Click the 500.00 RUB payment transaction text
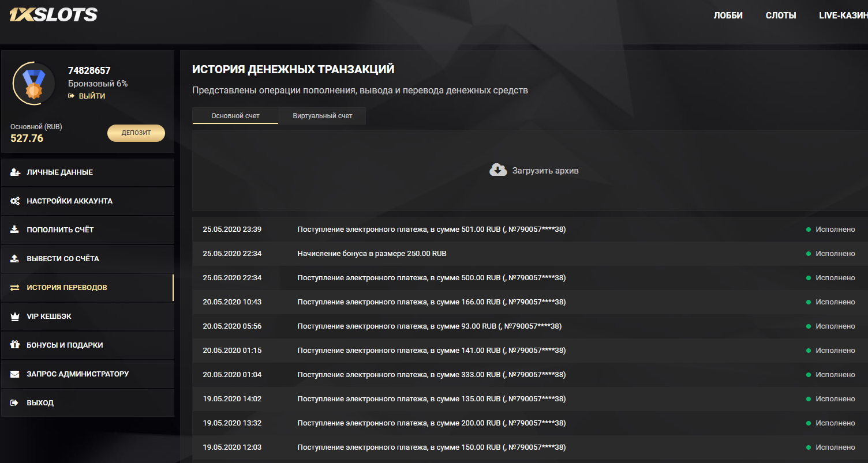This screenshot has height=463, width=868. 432,278
